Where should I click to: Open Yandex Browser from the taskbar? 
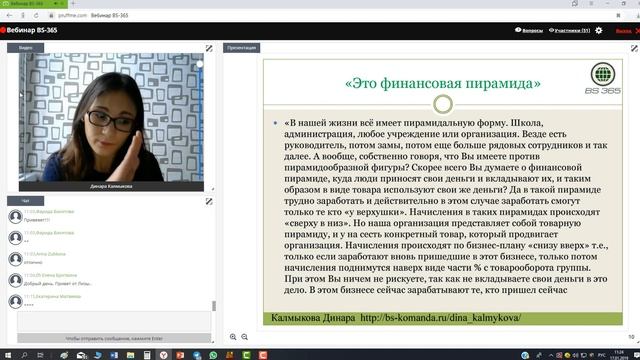pyautogui.click(x=163, y=355)
